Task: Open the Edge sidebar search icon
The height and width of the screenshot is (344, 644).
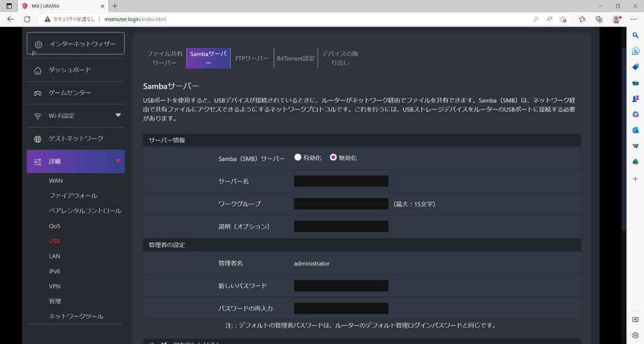Action: tap(635, 35)
